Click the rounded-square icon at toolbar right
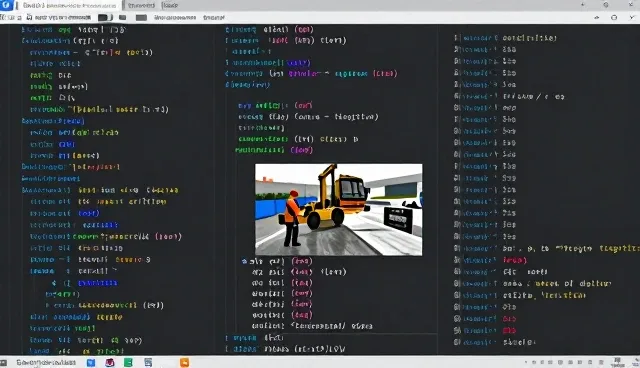This screenshot has height=368, width=640. [614, 18]
